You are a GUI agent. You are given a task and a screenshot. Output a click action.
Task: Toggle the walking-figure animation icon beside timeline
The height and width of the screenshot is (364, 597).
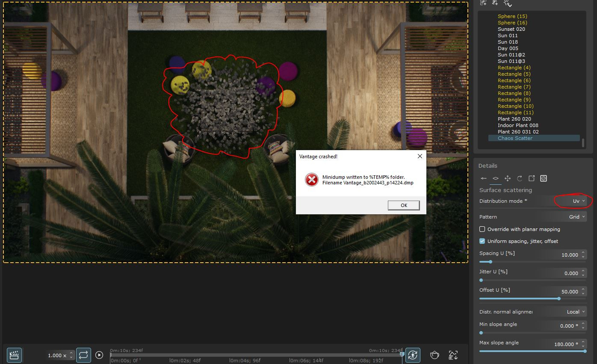tap(413, 355)
